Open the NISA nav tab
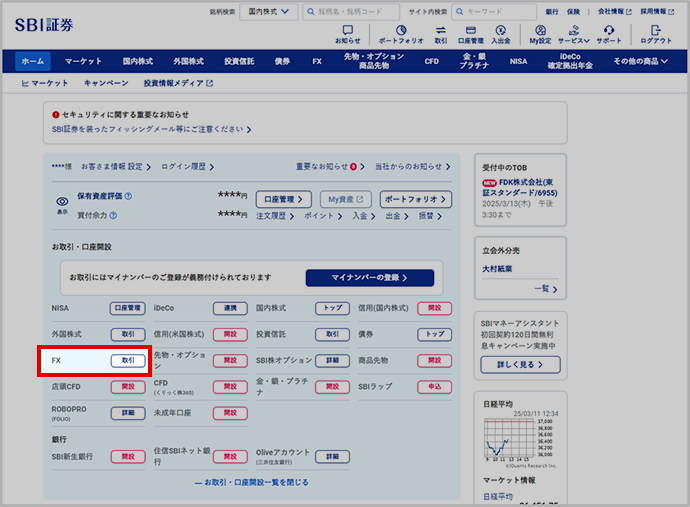Screen dimensions: 690x507 coord(518,61)
